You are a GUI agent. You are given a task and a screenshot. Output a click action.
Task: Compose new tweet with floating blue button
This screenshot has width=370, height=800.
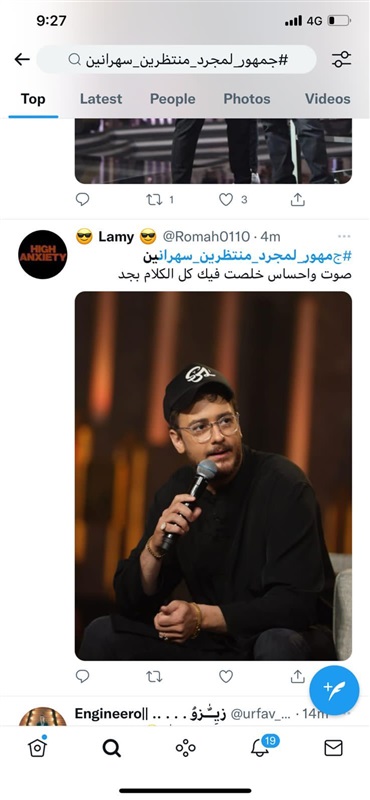[x=334, y=690]
